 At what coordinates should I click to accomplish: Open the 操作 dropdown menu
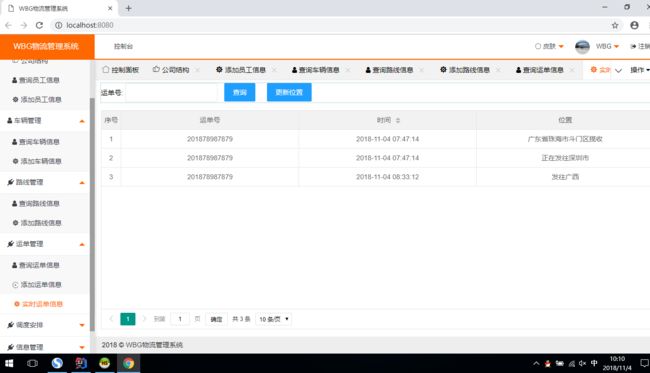click(640, 70)
